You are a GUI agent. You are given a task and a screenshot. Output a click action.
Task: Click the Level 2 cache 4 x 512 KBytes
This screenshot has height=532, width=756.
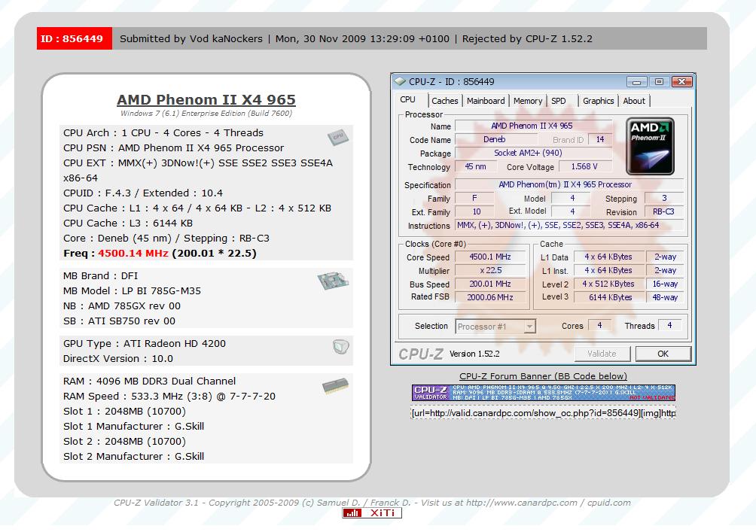point(608,284)
